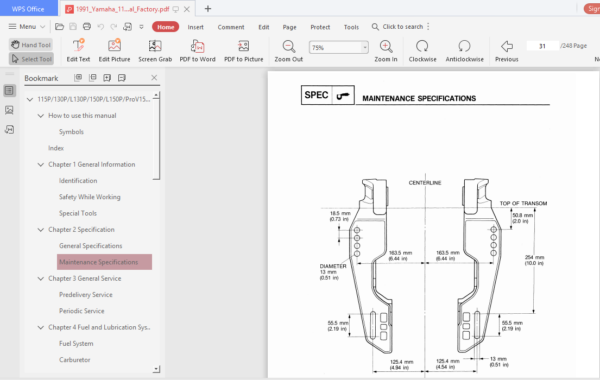The image size is (600, 380).
Task: Select the Symbols bookmark
Action: pyautogui.click(x=71, y=132)
